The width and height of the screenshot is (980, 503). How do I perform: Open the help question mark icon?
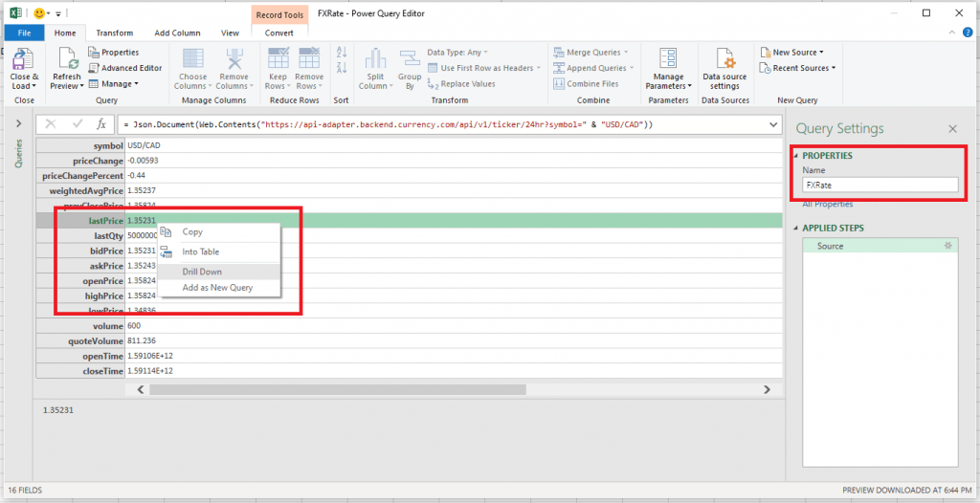(968, 33)
